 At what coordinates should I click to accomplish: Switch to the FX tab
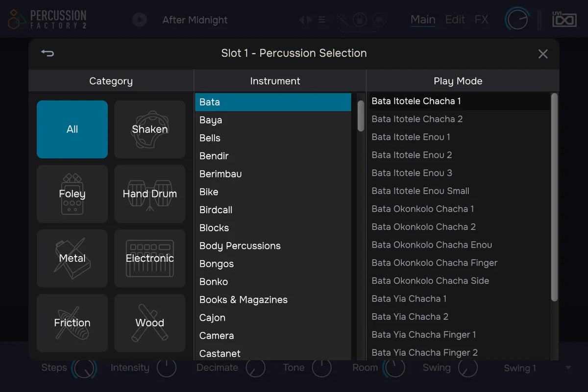[x=481, y=20]
